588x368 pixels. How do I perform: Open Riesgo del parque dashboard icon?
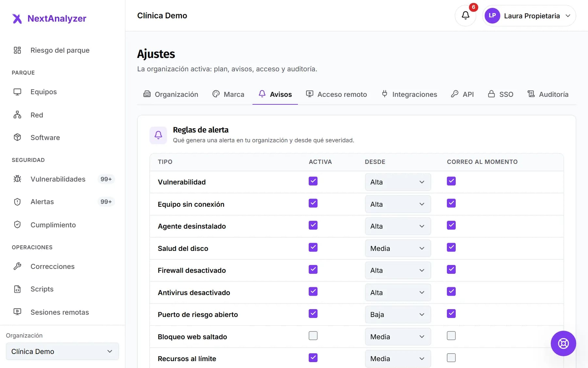tap(17, 50)
